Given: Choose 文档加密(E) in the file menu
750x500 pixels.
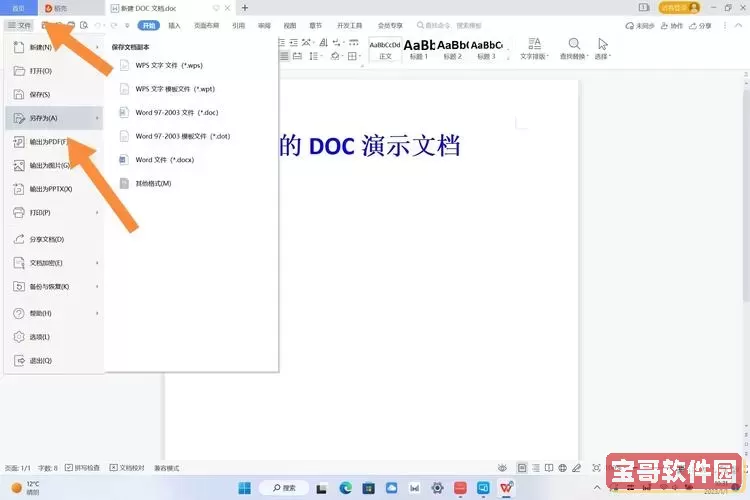Looking at the screenshot, I should pyautogui.click(x=54, y=263).
